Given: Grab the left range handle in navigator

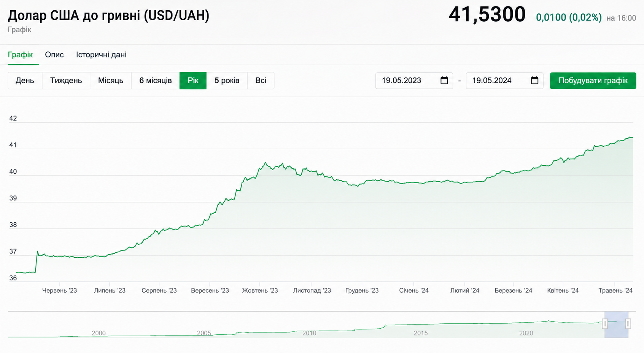Looking at the screenshot, I should point(605,324).
